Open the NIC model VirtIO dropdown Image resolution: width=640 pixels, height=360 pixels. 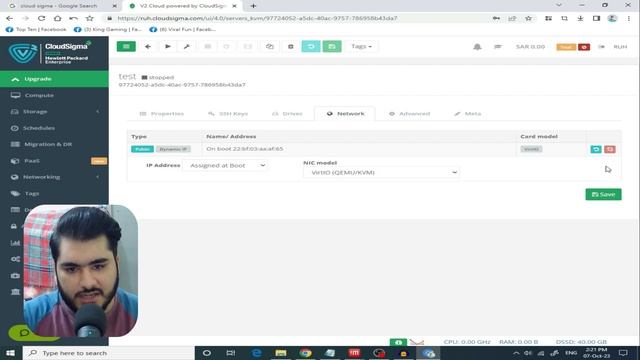(381, 173)
